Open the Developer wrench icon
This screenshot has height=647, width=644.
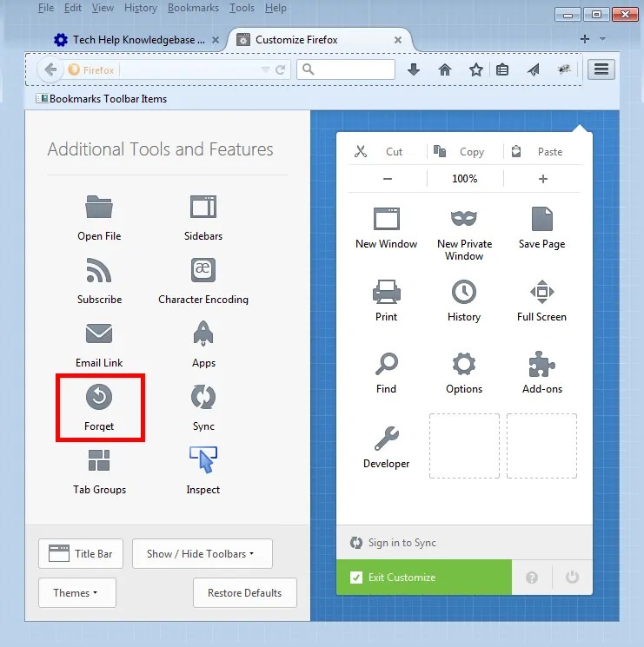[387, 438]
